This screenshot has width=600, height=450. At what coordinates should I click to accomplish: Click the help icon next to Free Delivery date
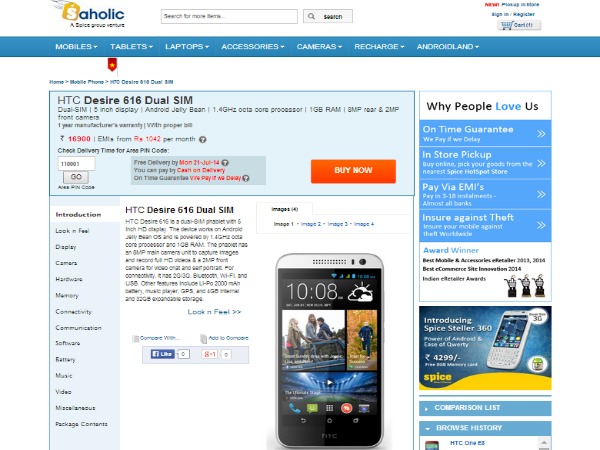pos(225,163)
